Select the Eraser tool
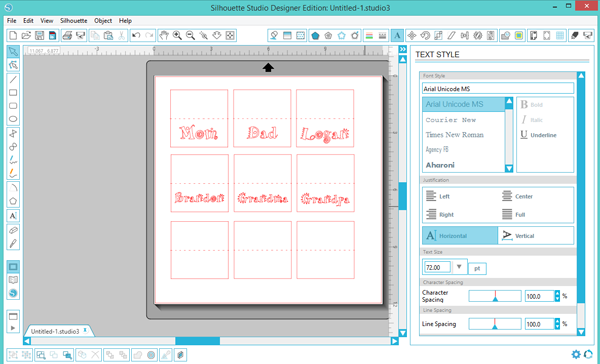This screenshot has height=364, width=600. click(x=13, y=230)
